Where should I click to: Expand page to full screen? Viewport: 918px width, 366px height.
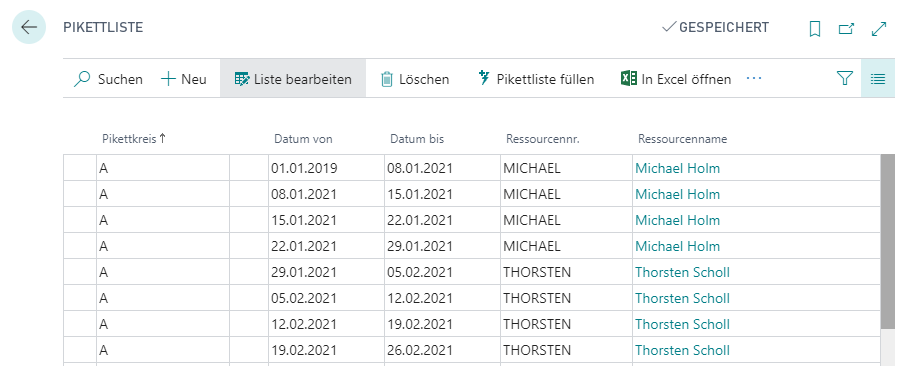click(x=879, y=29)
